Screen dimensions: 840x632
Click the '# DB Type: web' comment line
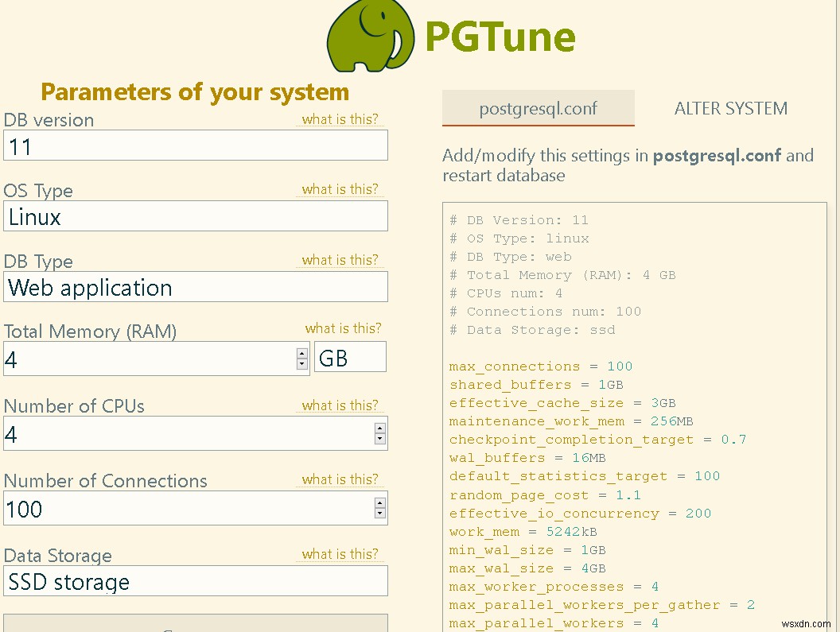(511, 257)
